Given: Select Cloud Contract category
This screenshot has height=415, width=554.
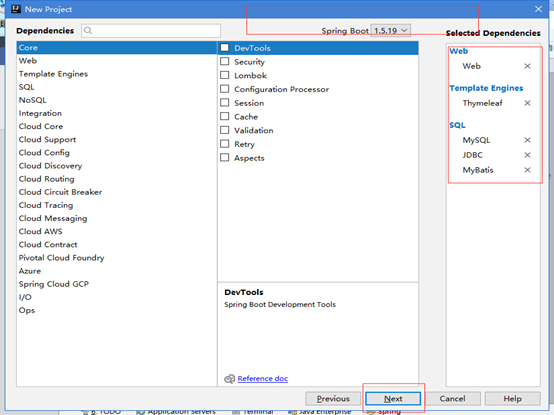Looking at the screenshot, I should 117,245.
